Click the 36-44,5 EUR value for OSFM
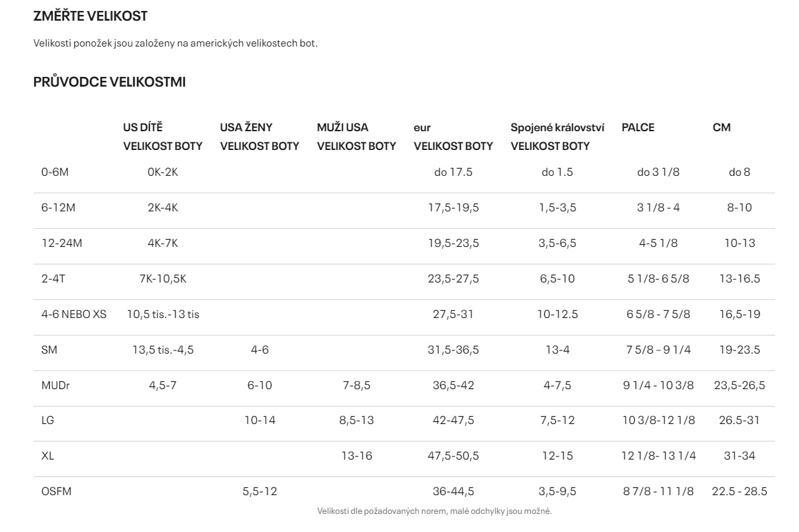Screen dimensions: 799x532 [453, 492]
